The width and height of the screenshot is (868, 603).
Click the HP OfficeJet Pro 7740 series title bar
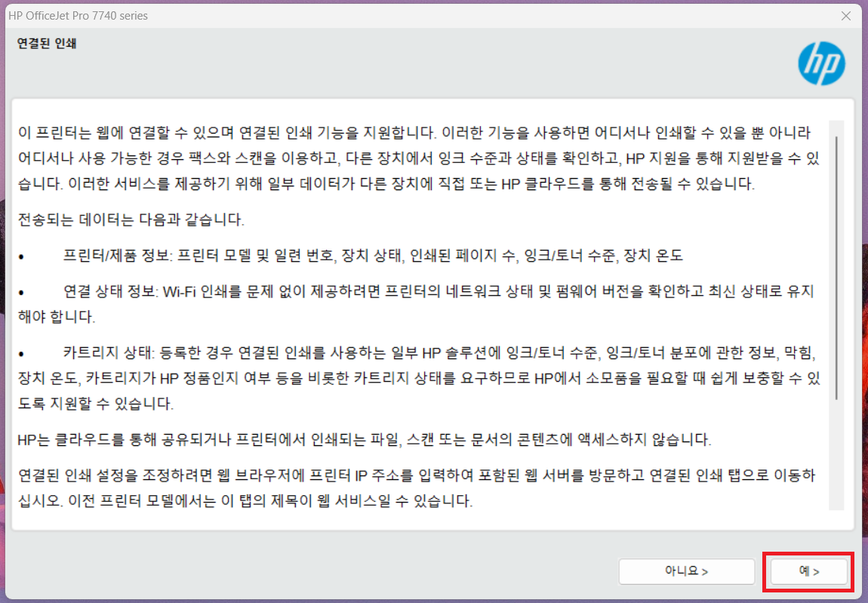[78, 15]
